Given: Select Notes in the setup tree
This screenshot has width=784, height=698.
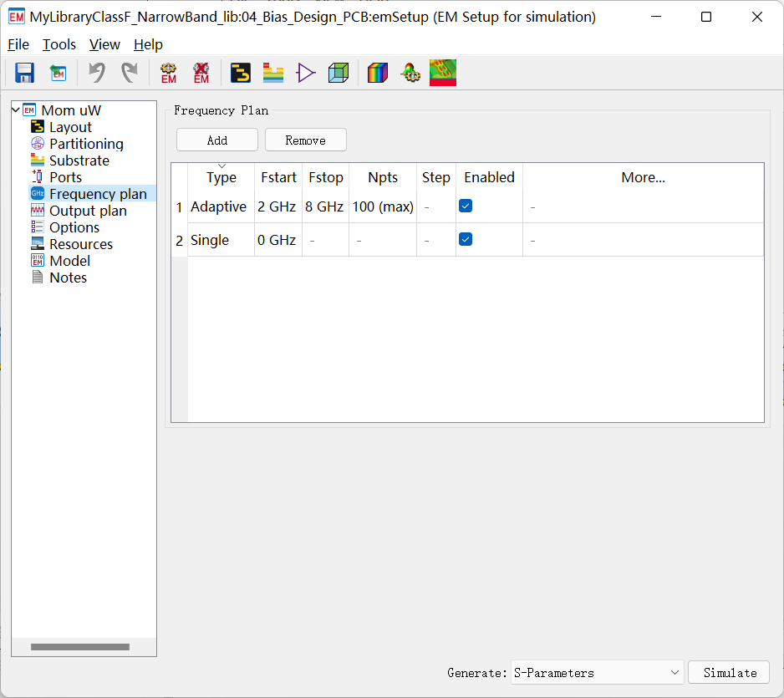Looking at the screenshot, I should [x=68, y=278].
